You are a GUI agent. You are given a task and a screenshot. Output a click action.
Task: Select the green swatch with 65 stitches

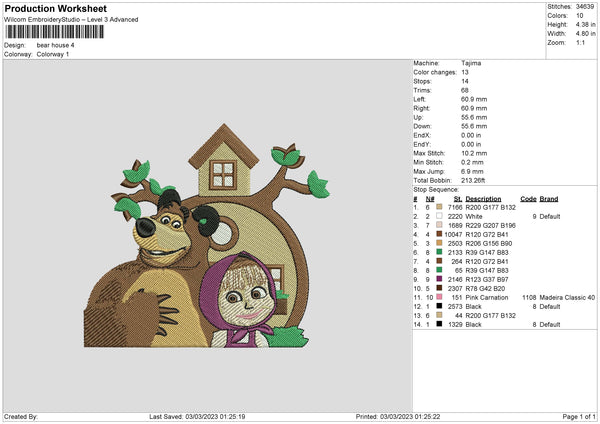(439, 270)
